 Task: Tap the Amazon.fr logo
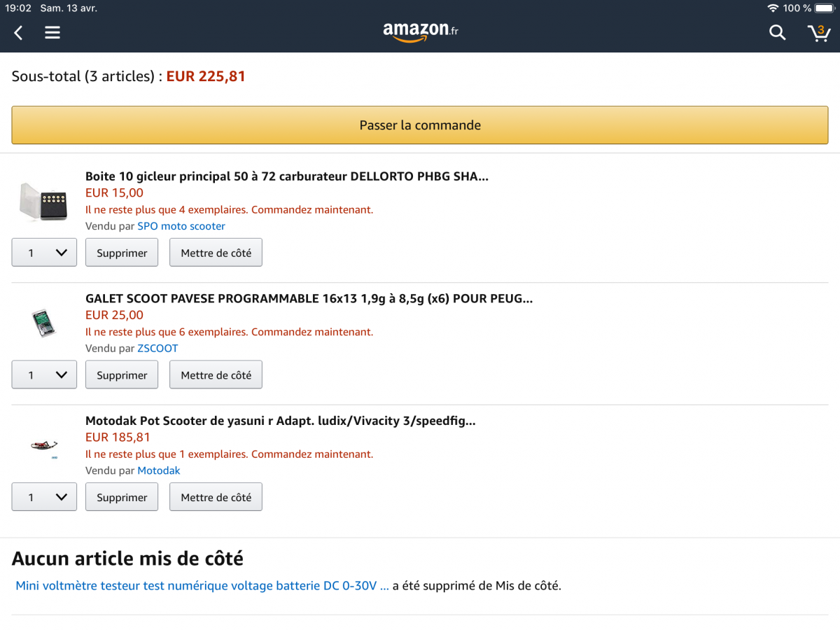pyautogui.click(x=421, y=31)
